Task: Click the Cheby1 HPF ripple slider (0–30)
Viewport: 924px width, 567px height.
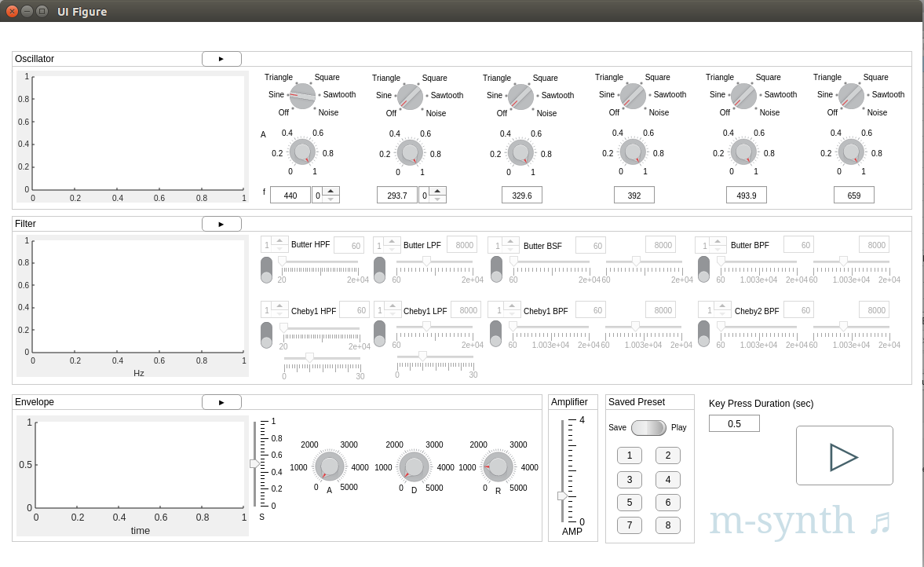Action: (322, 358)
